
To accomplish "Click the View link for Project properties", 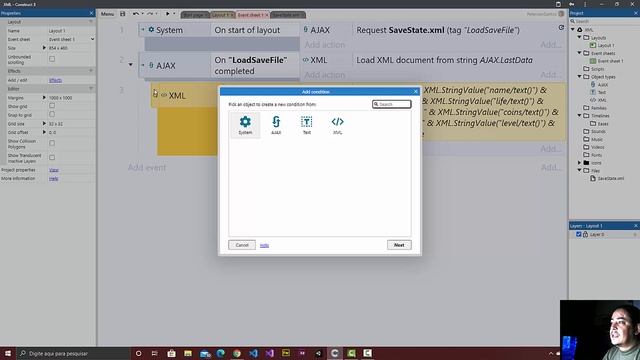I will (53, 170).
